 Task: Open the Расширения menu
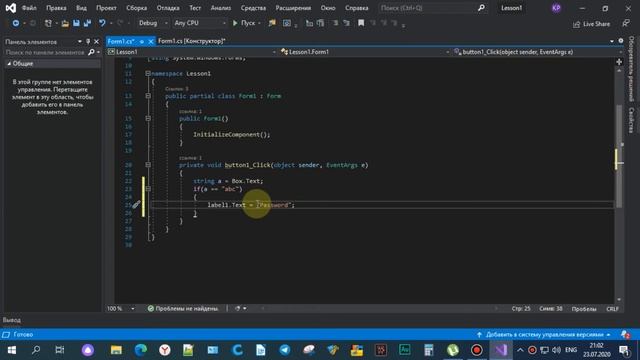tap(293, 8)
